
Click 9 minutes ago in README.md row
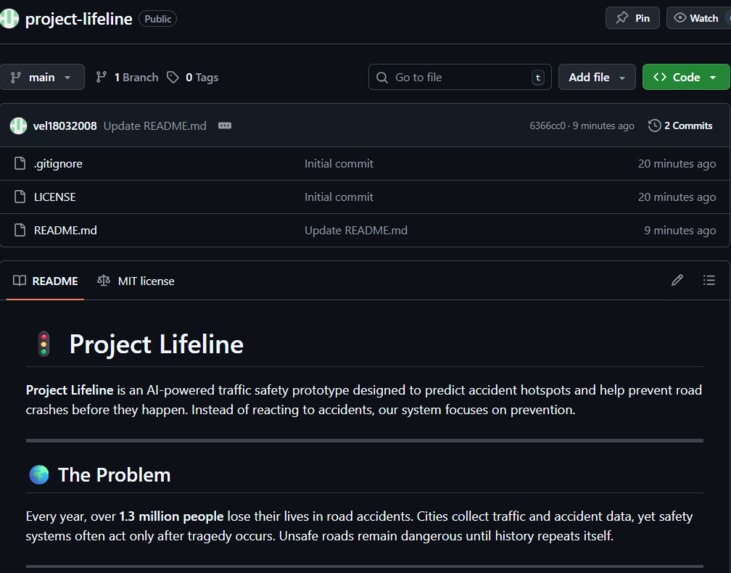click(x=680, y=230)
